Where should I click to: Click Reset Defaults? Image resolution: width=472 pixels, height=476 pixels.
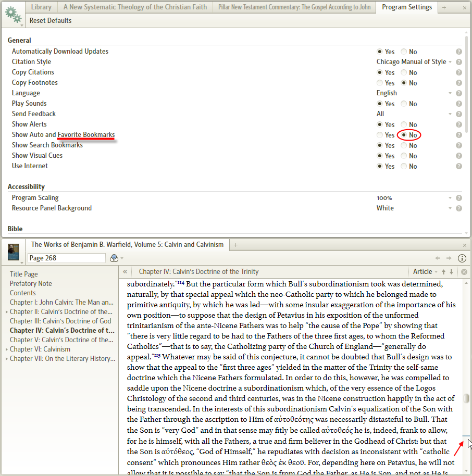pos(51,21)
